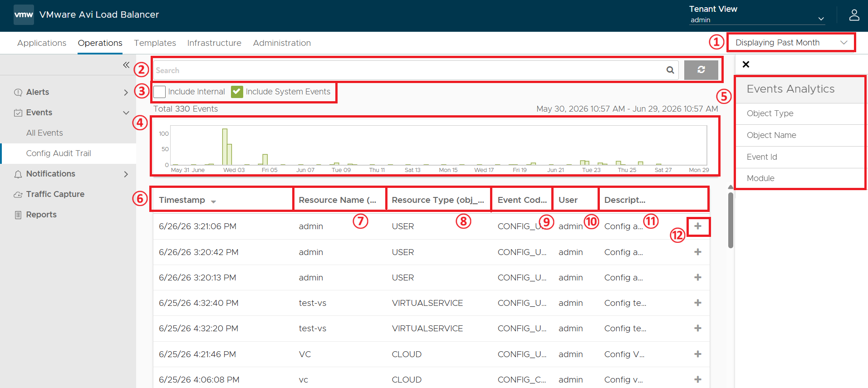The height and width of the screenshot is (388, 868).
Task: Open the Administration tab
Action: pyautogui.click(x=282, y=43)
